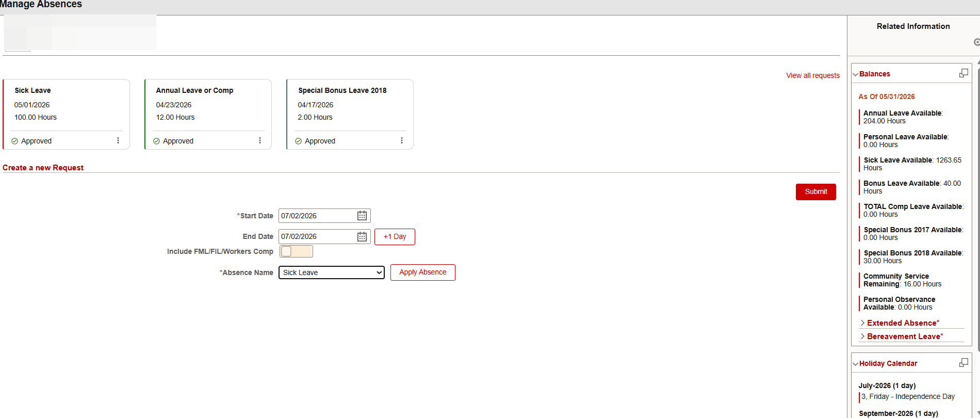Click the July-2026 (1 day) heading
The width and height of the screenshot is (980, 418).
887,385
